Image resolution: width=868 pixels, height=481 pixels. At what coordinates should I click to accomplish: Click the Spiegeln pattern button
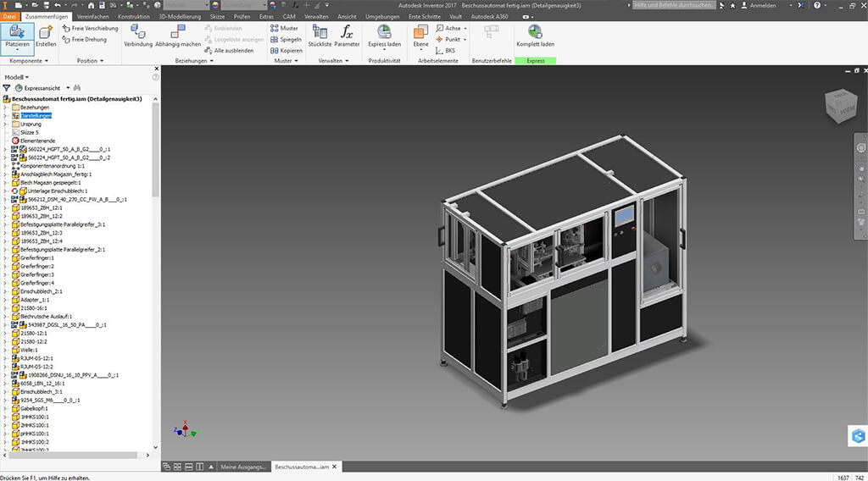pos(289,39)
